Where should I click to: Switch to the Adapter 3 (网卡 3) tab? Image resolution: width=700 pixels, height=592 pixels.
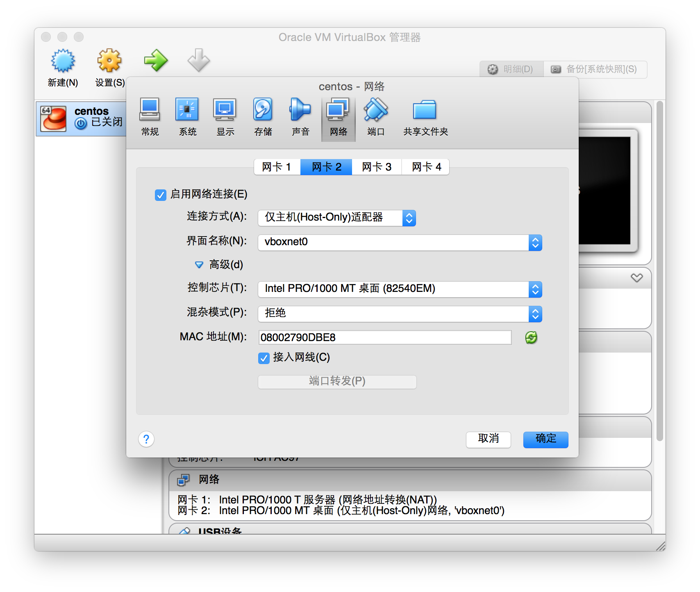click(377, 167)
